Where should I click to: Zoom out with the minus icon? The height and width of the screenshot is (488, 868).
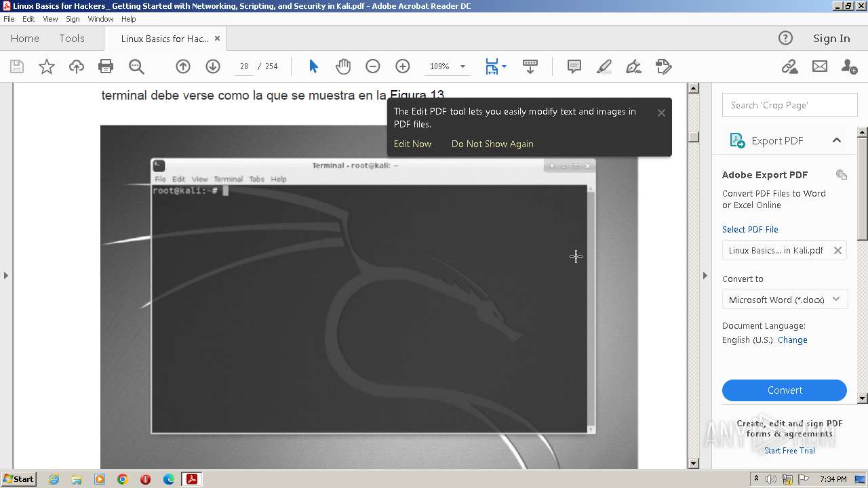pyautogui.click(x=373, y=66)
